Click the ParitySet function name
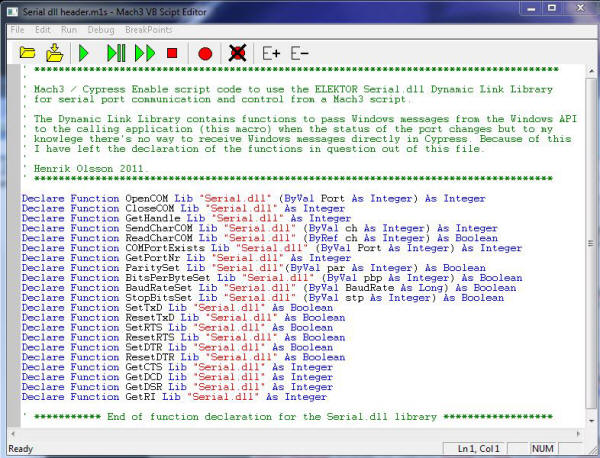This screenshot has height=458, width=600. click(x=153, y=268)
